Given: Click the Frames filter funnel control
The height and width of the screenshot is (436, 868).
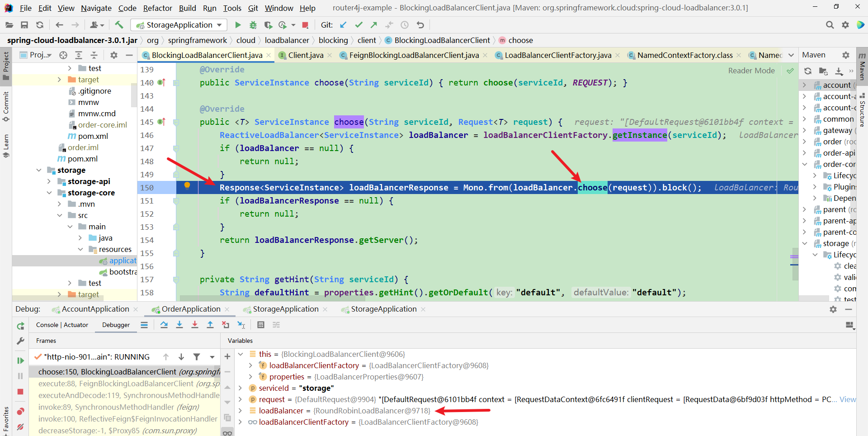Looking at the screenshot, I should click(197, 357).
